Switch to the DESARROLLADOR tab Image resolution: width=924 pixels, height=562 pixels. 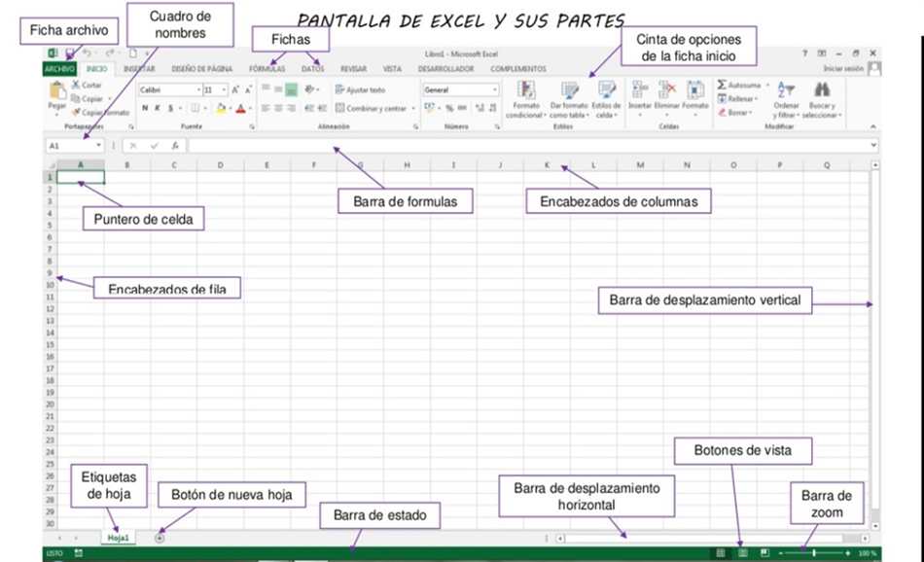coord(446,69)
